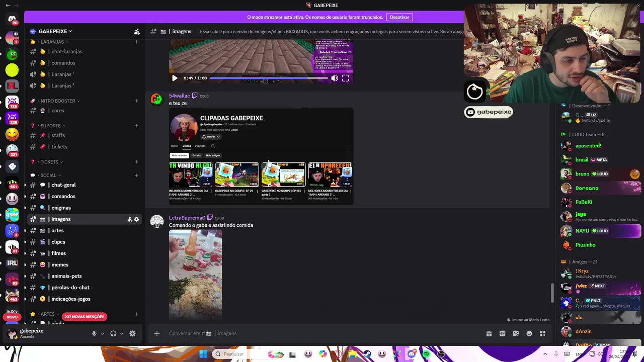Click the invite people icon beside GABEPEIXE
Viewport: 644px width, 362px height.
pos(137,31)
